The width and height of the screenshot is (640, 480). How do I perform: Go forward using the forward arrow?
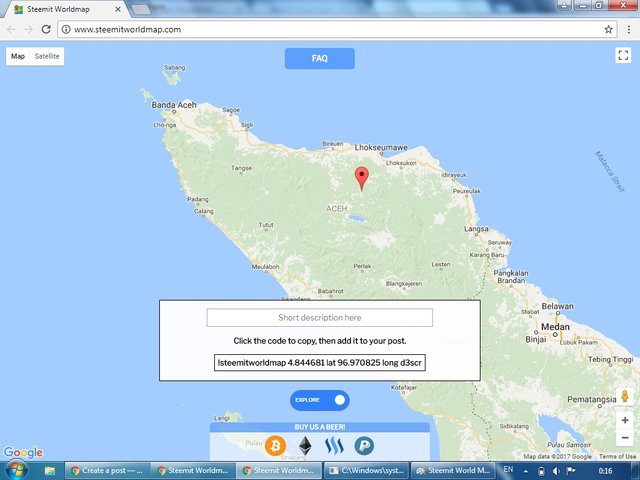click(28, 29)
